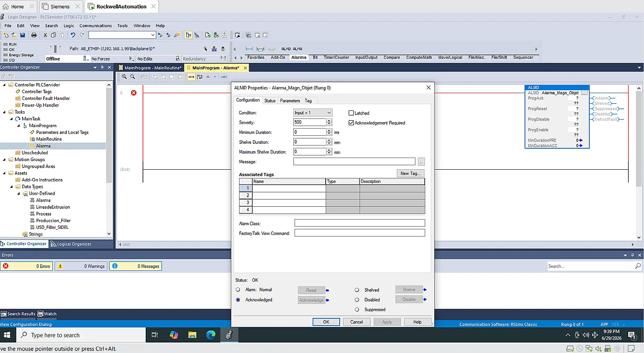Zoom out on the ladder editor
This screenshot has width=644, height=353.
(x=132, y=77)
